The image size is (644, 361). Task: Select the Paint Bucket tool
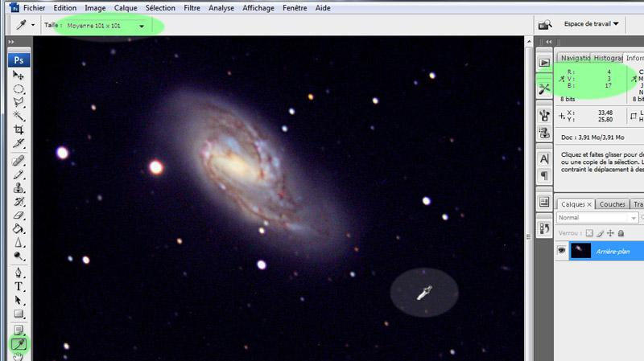(18, 228)
